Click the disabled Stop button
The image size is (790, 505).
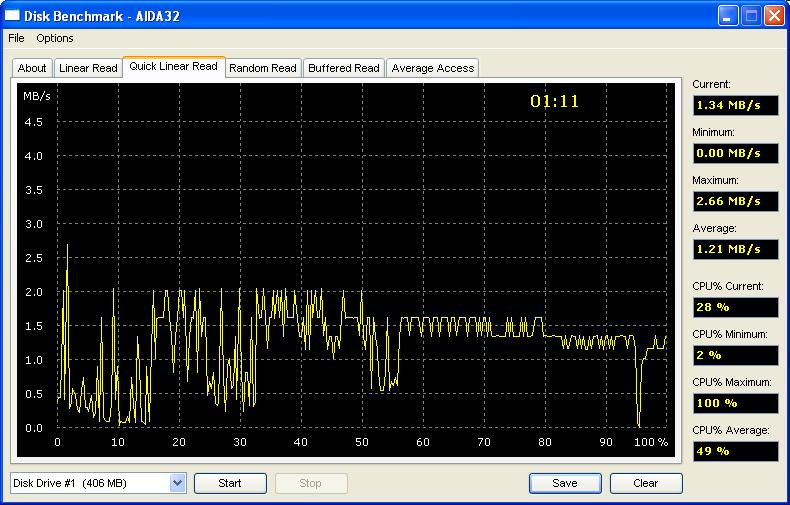[x=311, y=483]
